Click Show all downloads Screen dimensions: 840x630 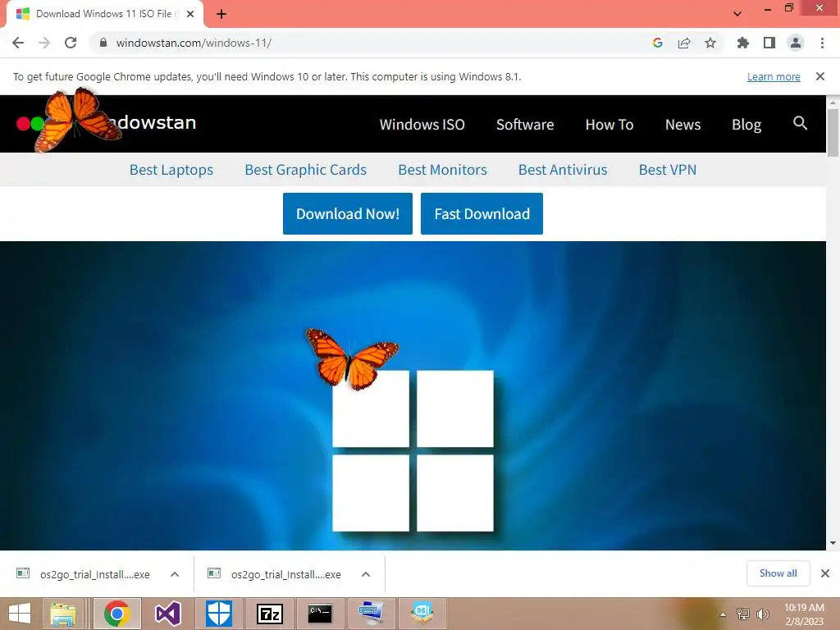(778, 573)
